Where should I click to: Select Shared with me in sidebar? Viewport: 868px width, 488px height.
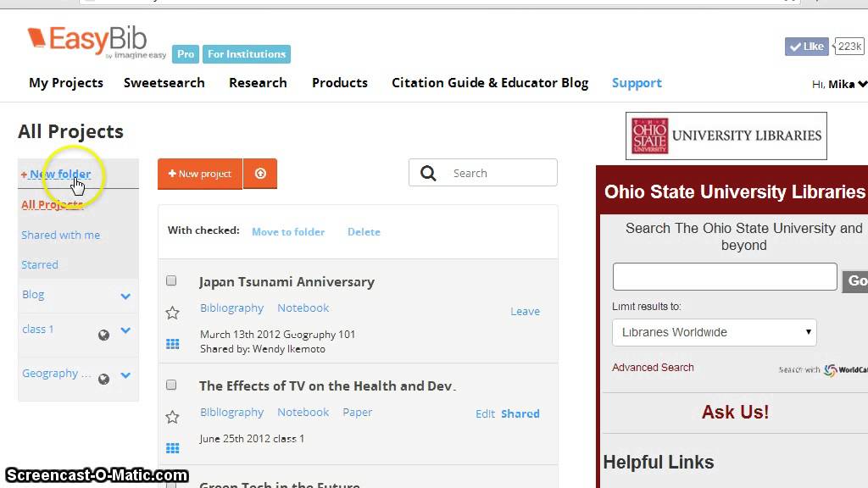(x=61, y=236)
